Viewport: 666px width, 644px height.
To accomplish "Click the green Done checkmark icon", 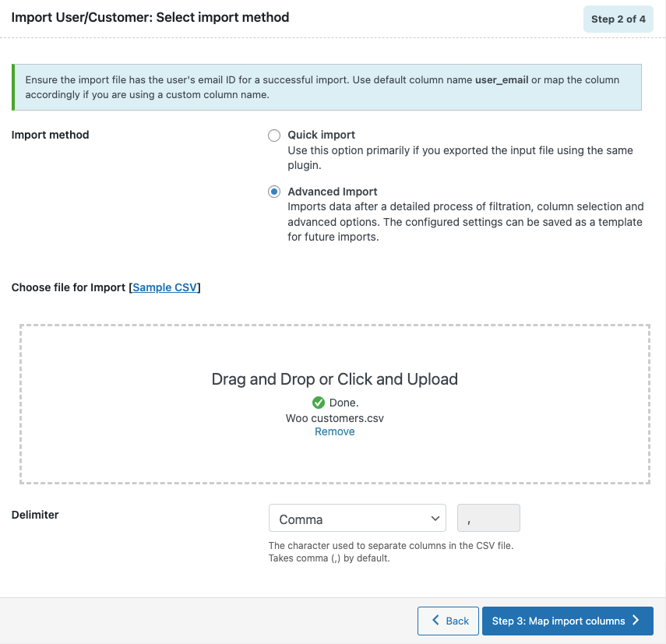I will 319,403.
